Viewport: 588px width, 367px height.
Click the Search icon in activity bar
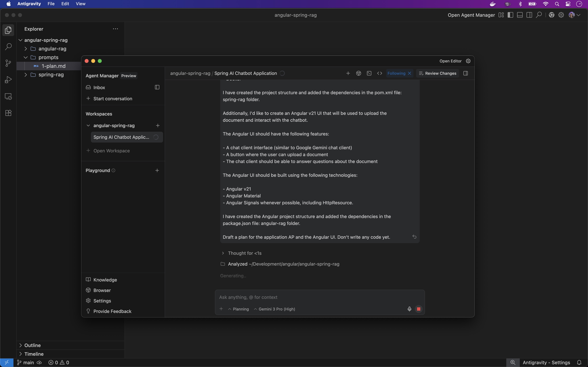point(8,47)
